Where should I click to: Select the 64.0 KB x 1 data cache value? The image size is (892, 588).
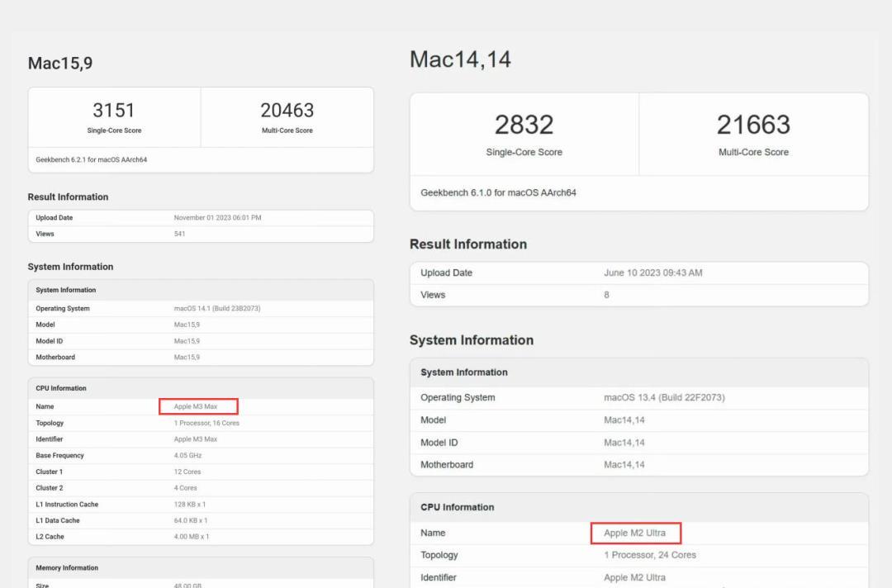tap(191, 520)
